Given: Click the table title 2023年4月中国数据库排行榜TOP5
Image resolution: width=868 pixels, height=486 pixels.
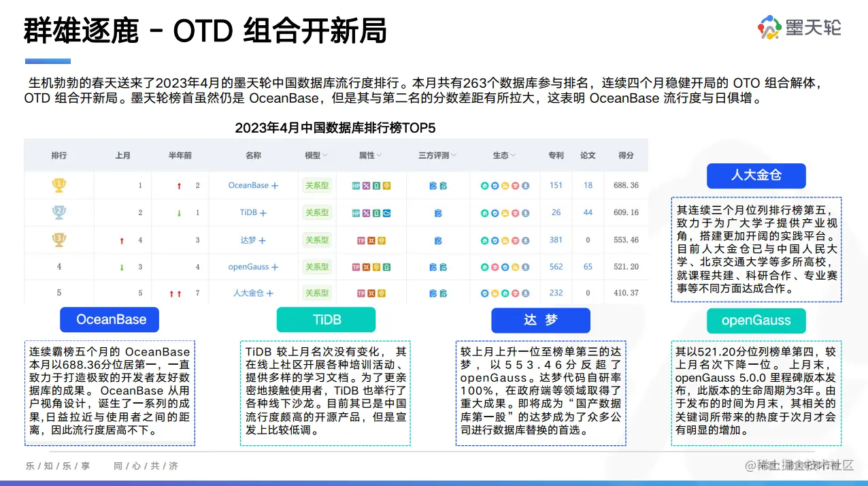Looking at the screenshot, I should tap(335, 127).
